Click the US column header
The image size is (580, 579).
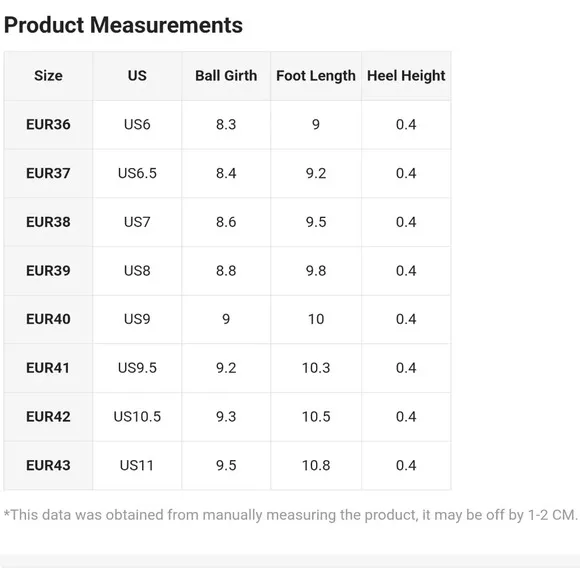pyautogui.click(x=137, y=76)
